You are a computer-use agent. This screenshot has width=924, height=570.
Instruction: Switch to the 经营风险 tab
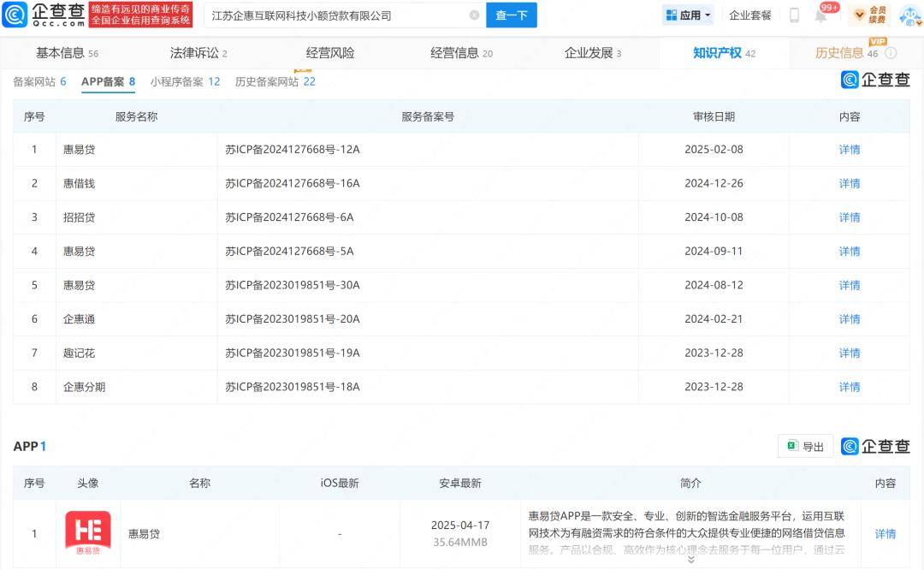pyautogui.click(x=329, y=53)
